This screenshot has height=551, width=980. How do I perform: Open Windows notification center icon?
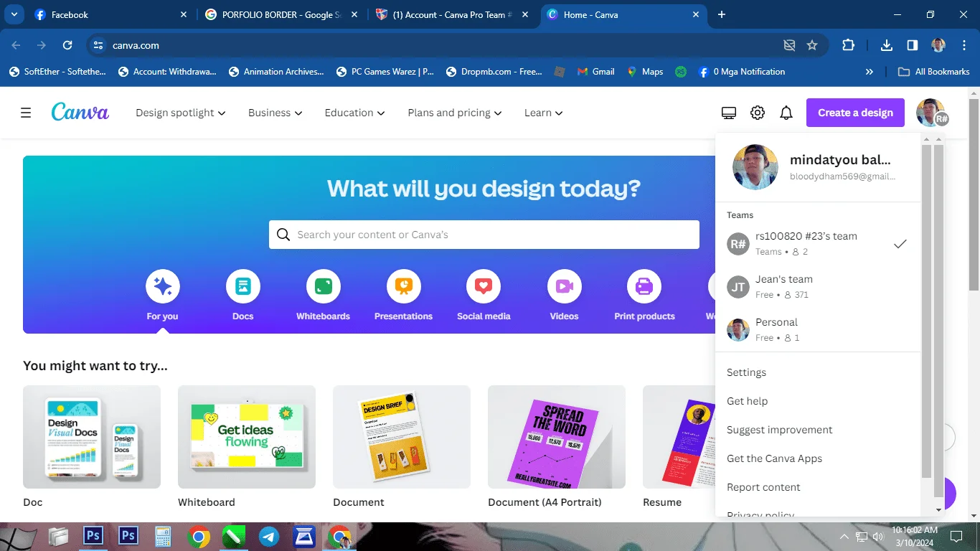(x=956, y=536)
